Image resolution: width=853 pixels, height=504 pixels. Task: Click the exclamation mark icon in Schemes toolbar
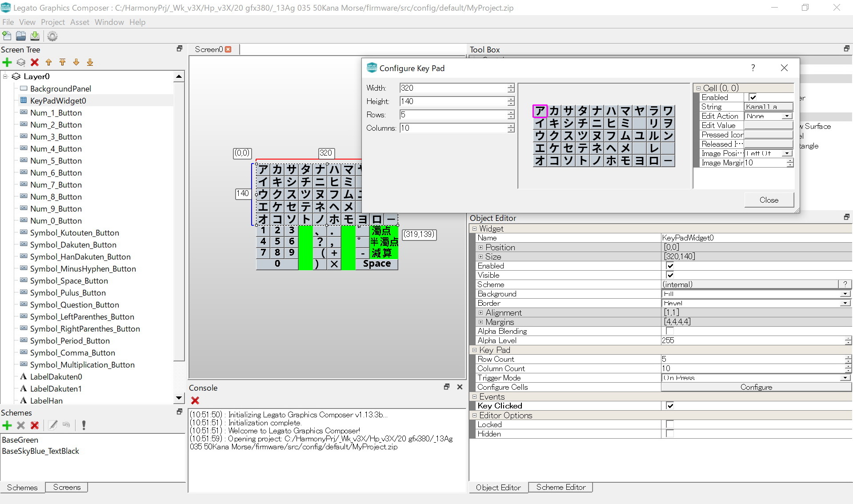tap(84, 425)
